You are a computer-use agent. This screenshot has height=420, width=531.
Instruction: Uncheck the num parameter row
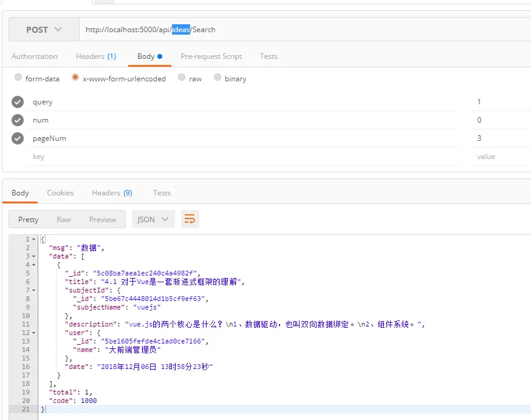18,120
